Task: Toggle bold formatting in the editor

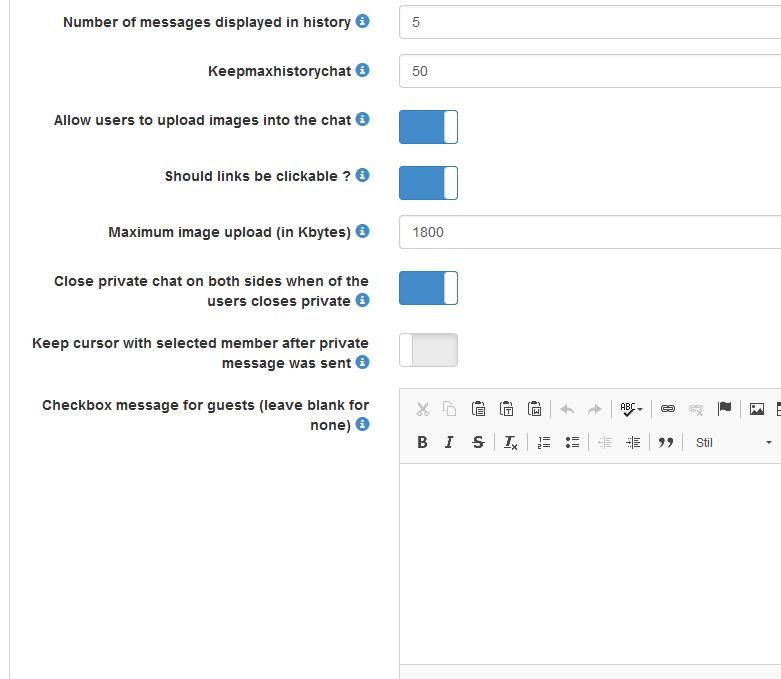Action: [422, 442]
